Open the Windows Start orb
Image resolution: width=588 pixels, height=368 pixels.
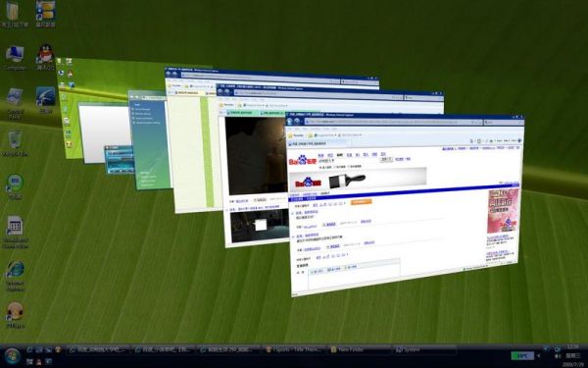click(x=12, y=355)
